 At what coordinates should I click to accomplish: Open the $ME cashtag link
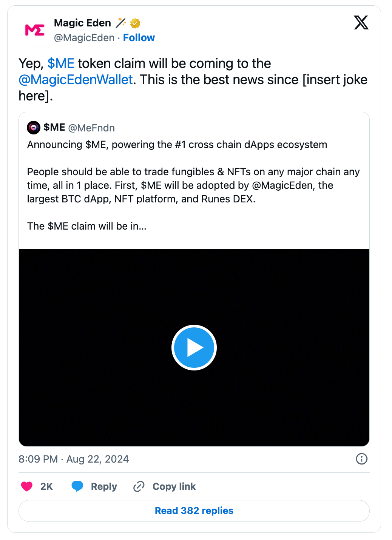point(61,63)
